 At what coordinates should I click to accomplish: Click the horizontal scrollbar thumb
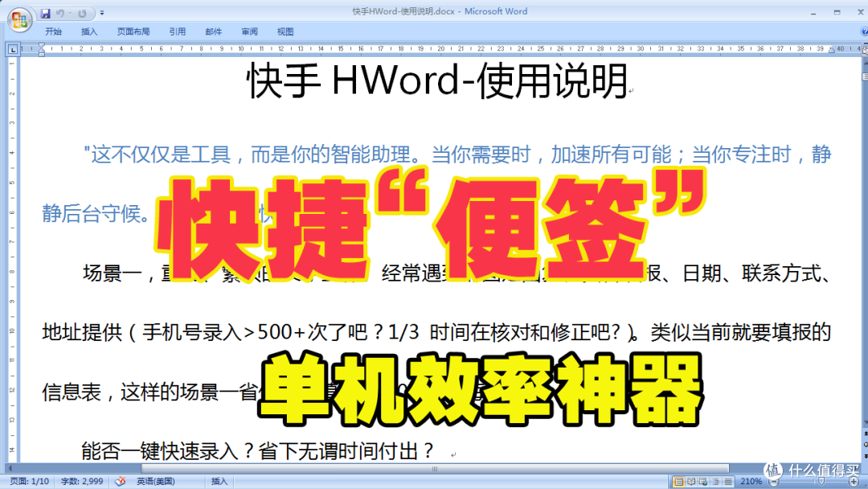pos(435,469)
